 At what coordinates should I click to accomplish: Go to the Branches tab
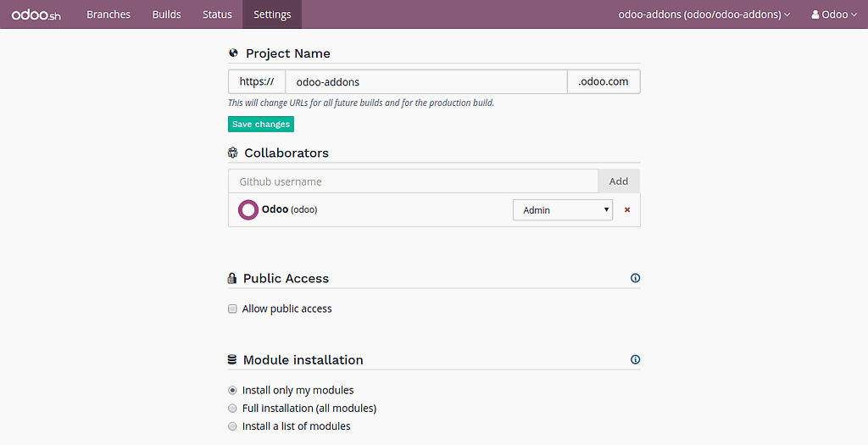click(108, 14)
